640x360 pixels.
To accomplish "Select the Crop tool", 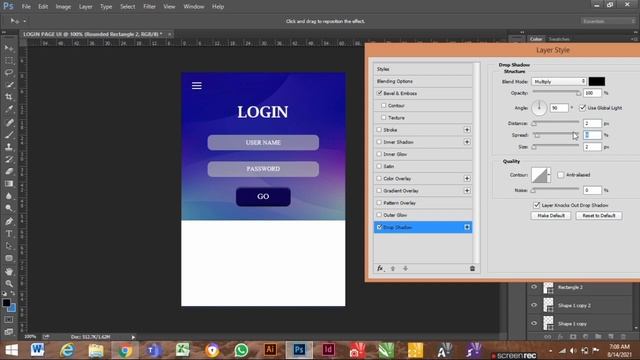I will click(x=9, y=97).
